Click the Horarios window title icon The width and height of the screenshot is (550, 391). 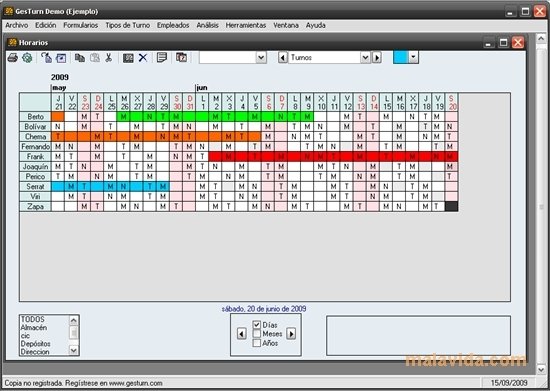(12, 42)
